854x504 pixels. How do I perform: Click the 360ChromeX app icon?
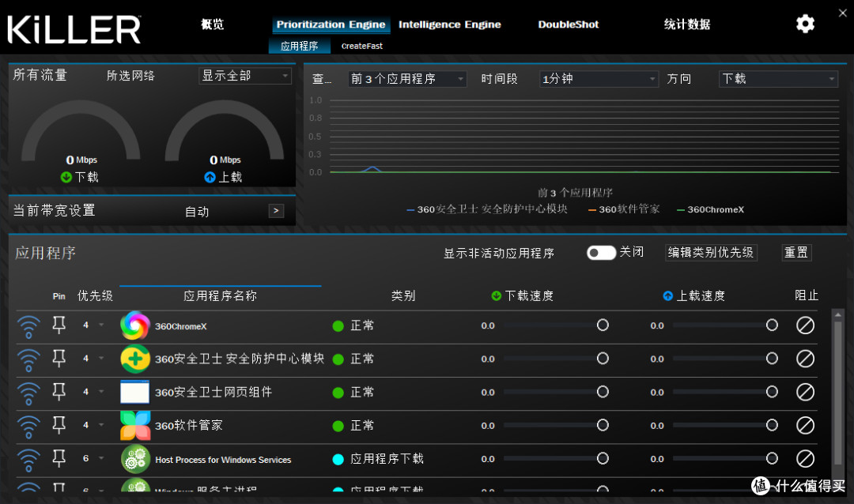click(135, 325)
